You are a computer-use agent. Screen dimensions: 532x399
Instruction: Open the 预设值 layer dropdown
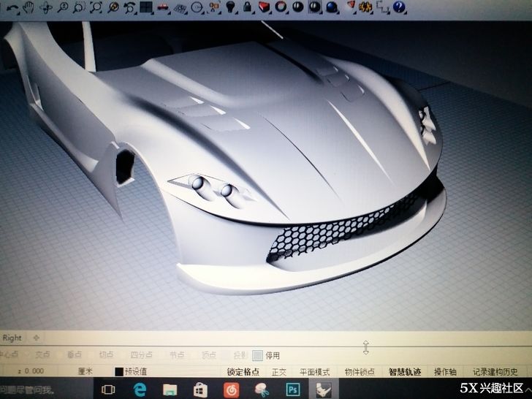(x=136, y=372)
